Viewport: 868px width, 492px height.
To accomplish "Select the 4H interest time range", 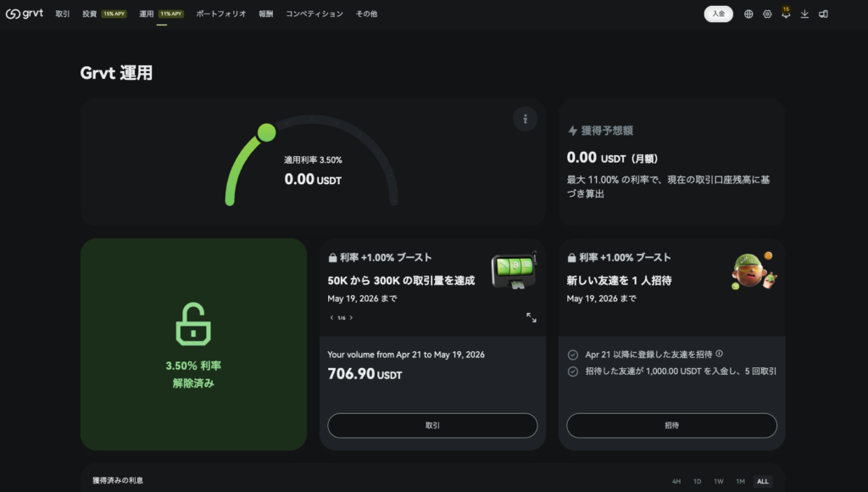I will click(x=676, y=481).
